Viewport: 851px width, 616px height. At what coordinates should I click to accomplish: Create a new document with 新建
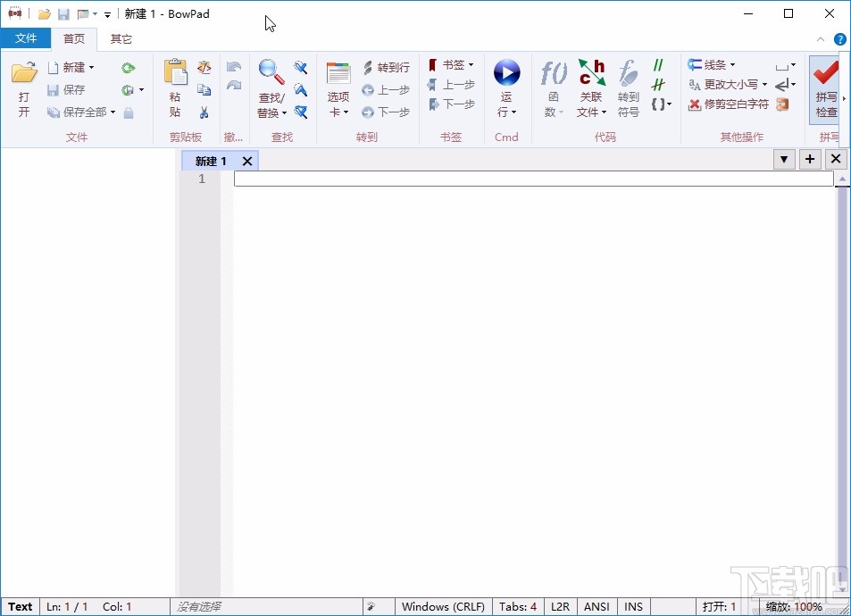[x=66, y=67]
